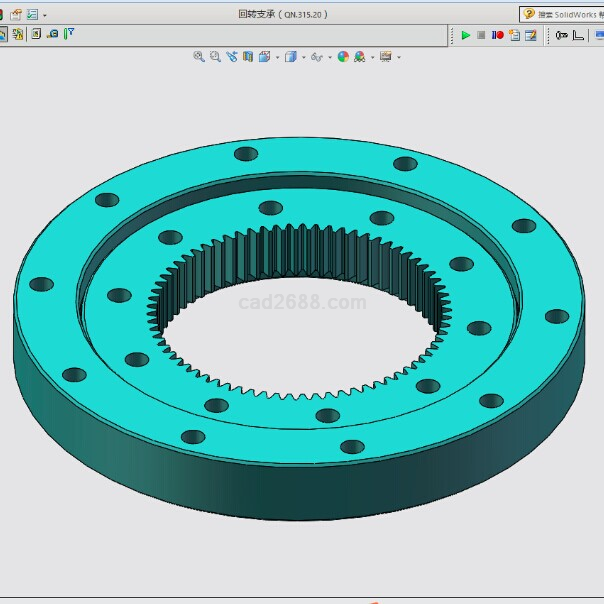
Task: Click the New Macro icon
Action: pyautogui.click(x=514, y=35)
